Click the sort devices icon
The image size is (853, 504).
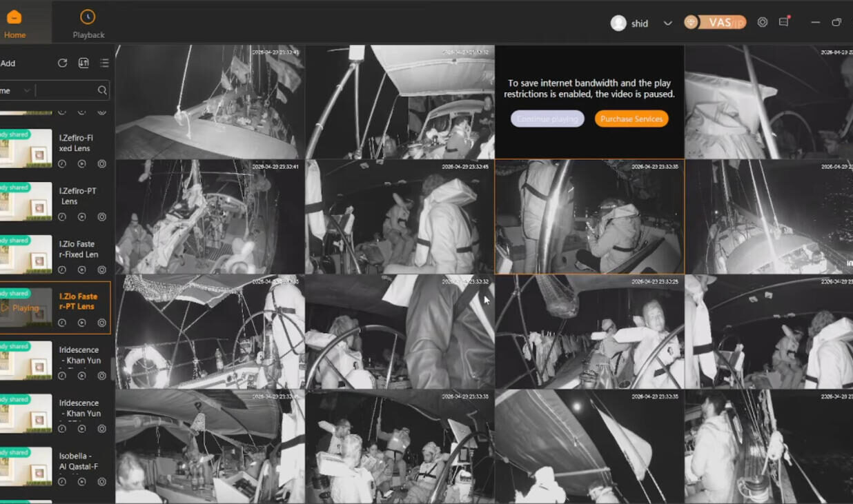point(84,63)
